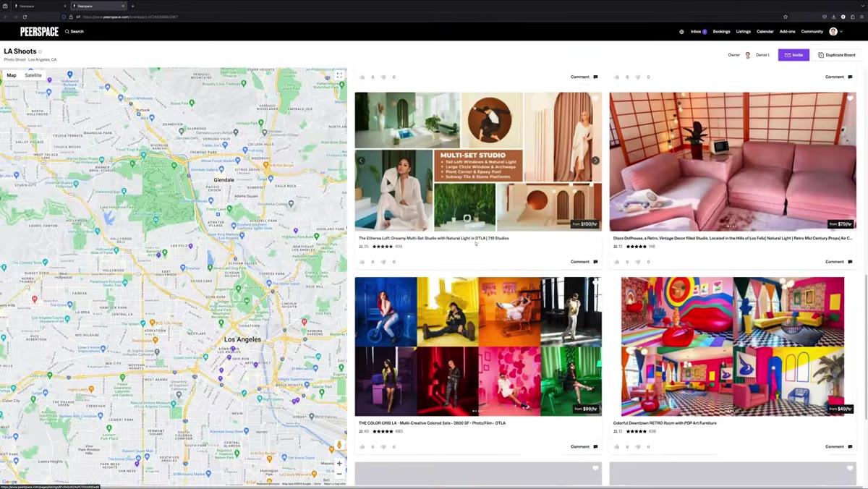Click the Invite button
The height and width of the screenshot is (489, 868).
[793, 55]
